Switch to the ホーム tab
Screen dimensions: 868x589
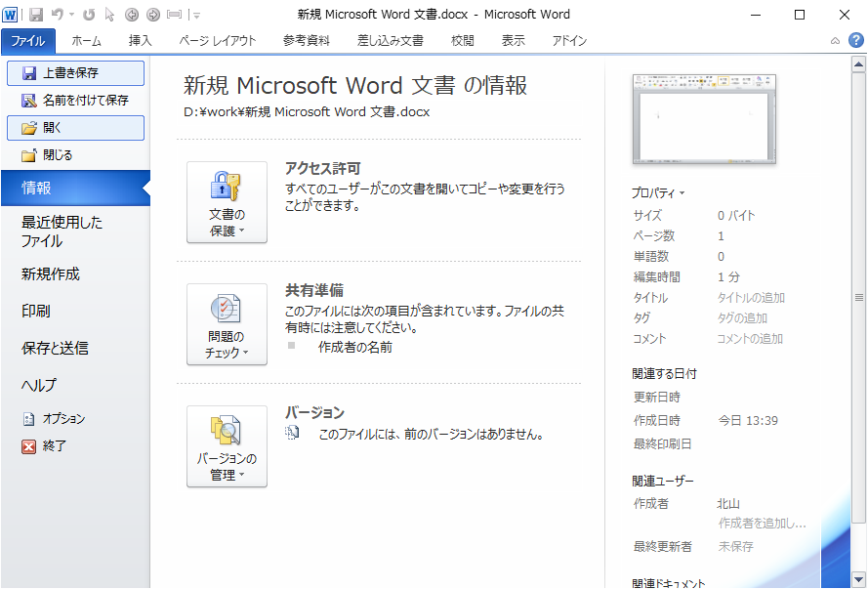point(86,41)
